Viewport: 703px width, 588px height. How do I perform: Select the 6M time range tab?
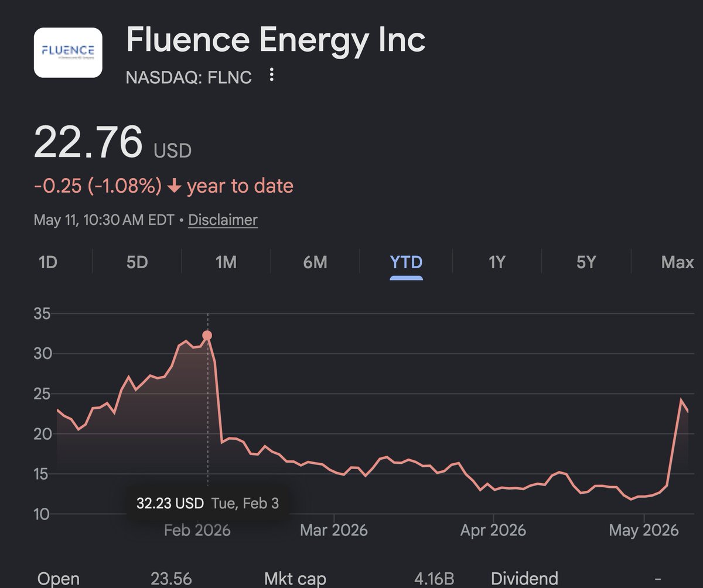point(315,262)
